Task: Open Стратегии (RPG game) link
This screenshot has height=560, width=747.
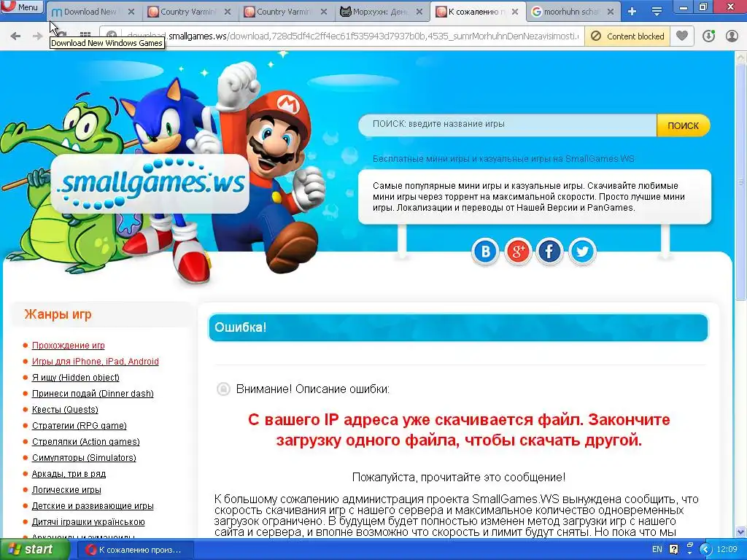Action: 79,426
